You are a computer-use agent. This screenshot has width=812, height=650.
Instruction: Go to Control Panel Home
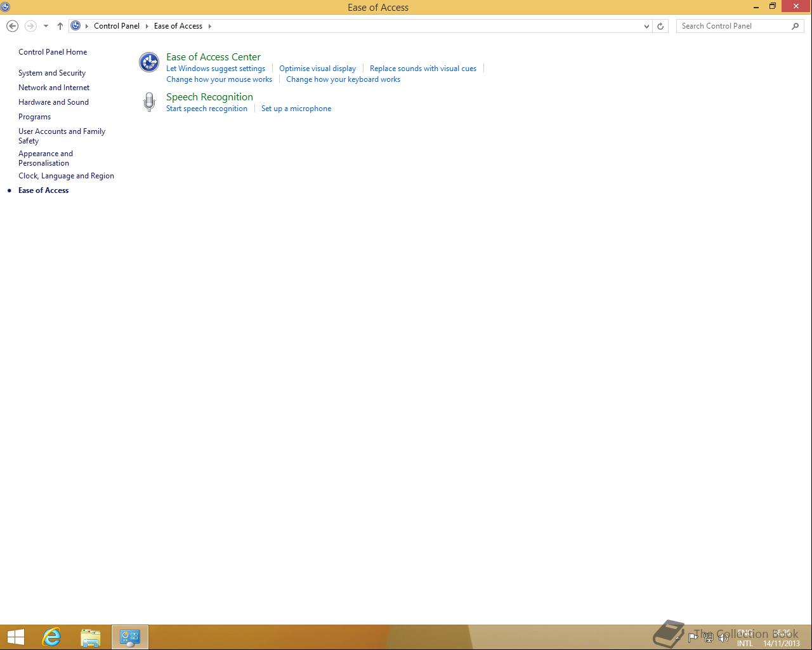(53, 52)
